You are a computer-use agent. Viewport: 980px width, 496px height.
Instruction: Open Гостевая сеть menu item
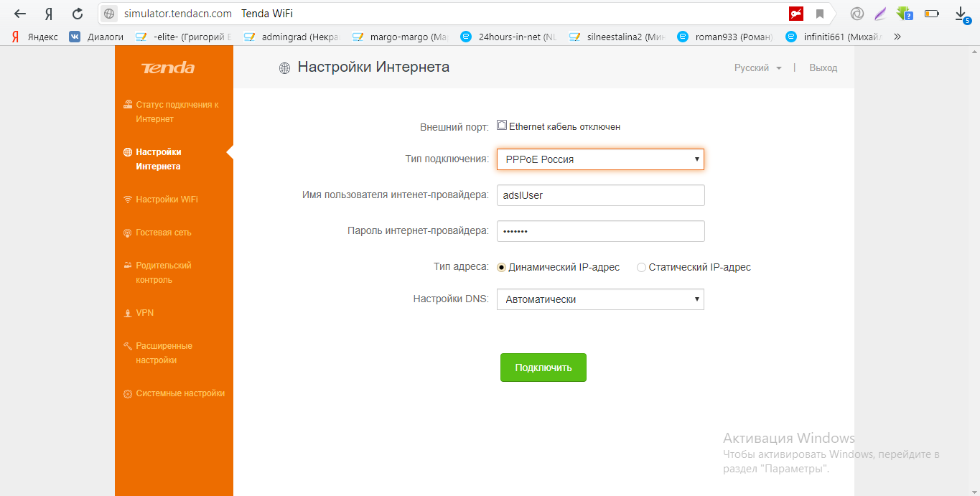(164, 233)
